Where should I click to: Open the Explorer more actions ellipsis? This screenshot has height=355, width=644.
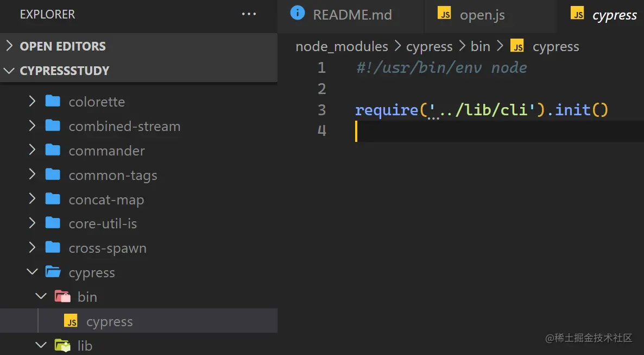(249, 14)
